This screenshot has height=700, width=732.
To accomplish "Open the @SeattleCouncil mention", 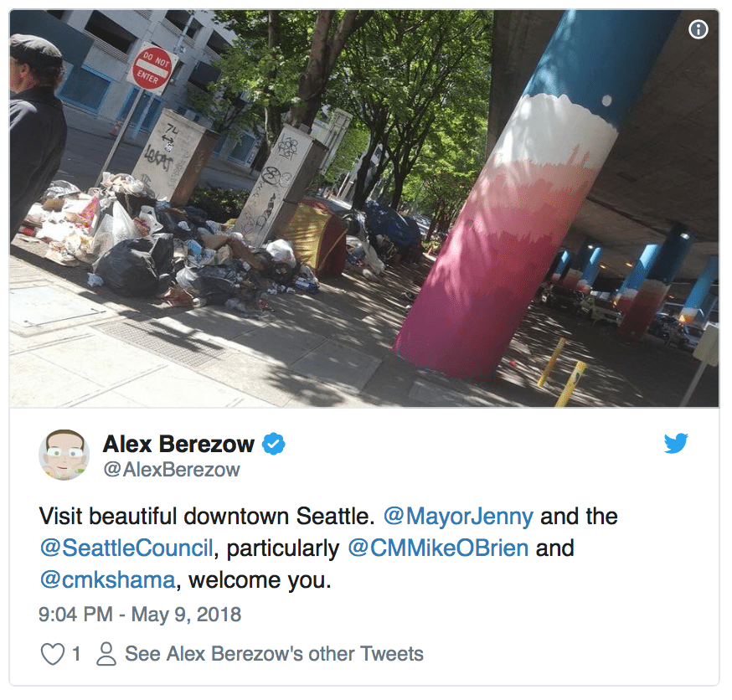I will 127,548.
